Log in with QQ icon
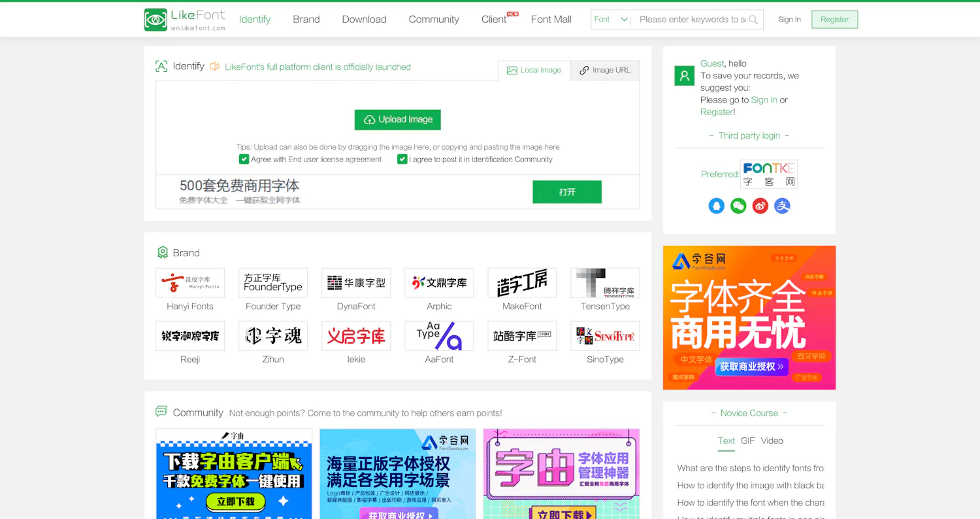 click(x=717, y=206)
